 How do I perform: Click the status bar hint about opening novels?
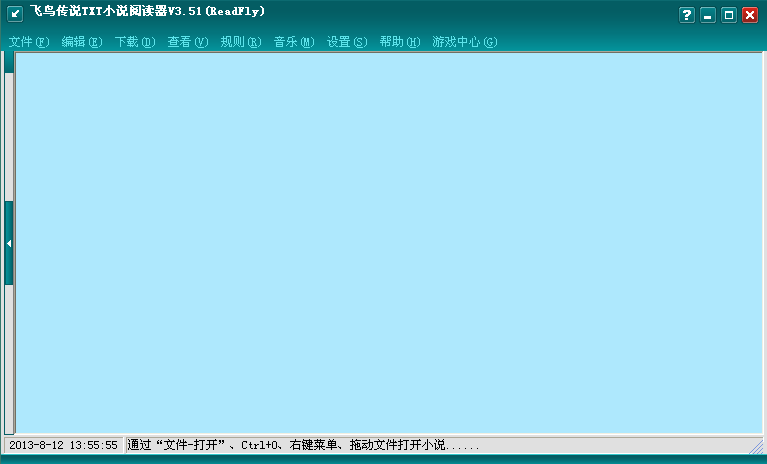pyautogui.click(x=303, y=445)
